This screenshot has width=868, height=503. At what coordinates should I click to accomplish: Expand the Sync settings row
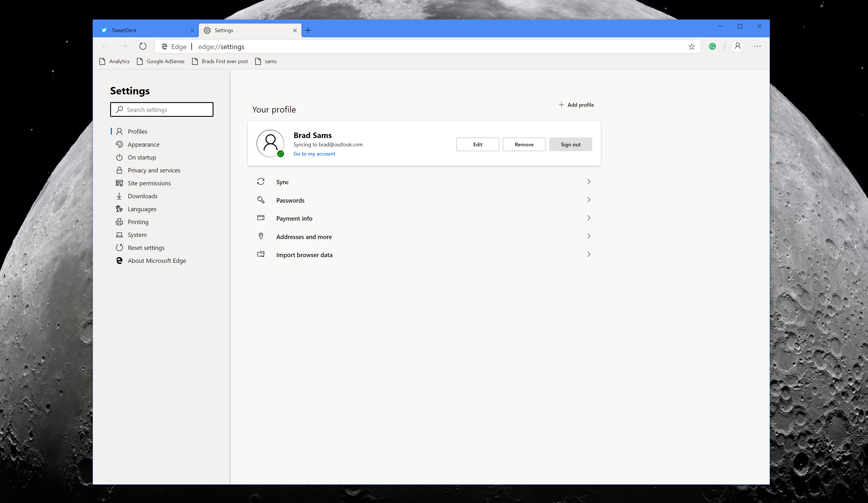click(424, 182)
